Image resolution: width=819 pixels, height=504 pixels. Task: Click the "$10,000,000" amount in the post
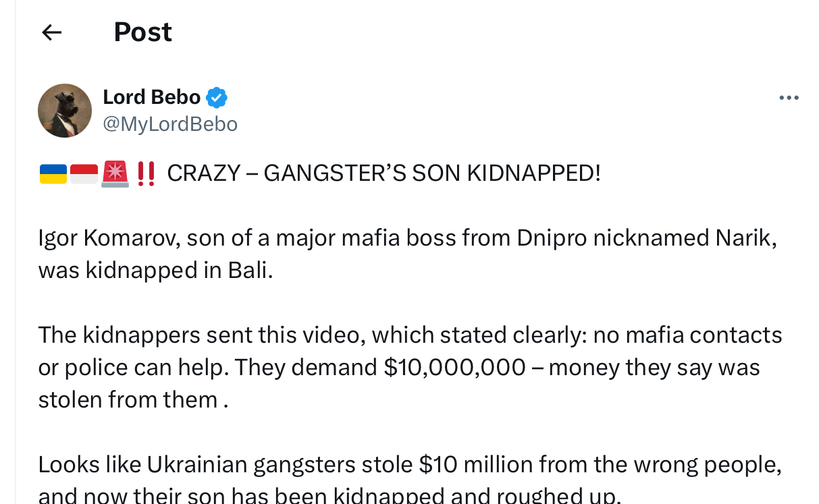[454, 367]
